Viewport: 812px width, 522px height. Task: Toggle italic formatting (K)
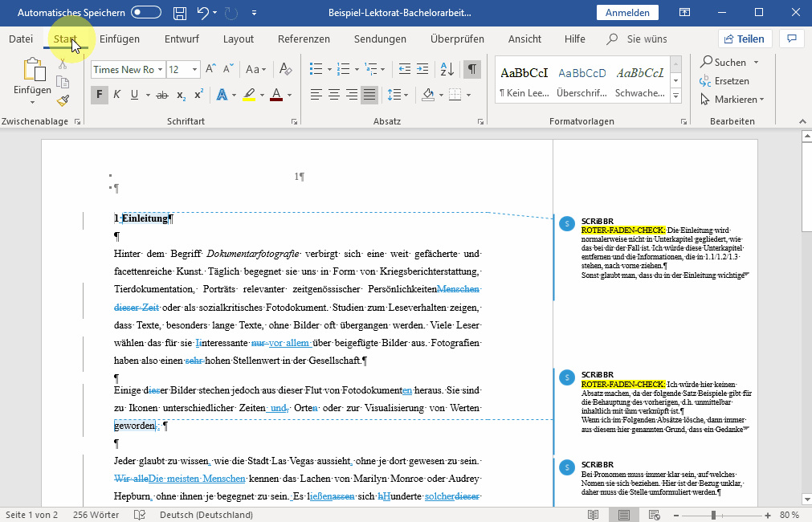point(117,95)
